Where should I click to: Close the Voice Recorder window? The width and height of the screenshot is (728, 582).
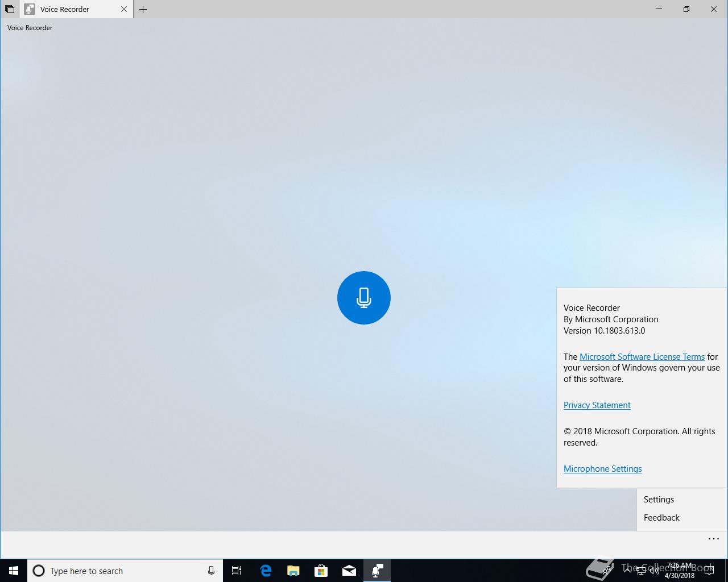tap(714, 9)
